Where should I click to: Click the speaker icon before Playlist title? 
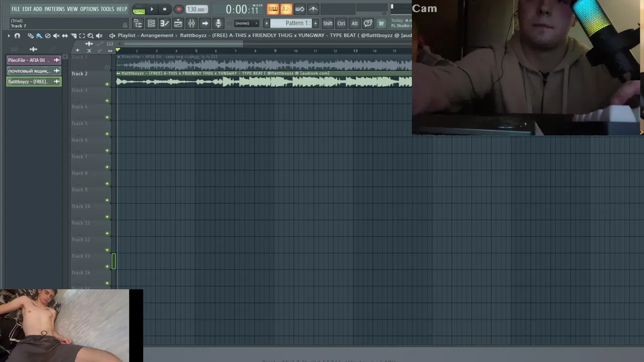(x=112, y=36)
